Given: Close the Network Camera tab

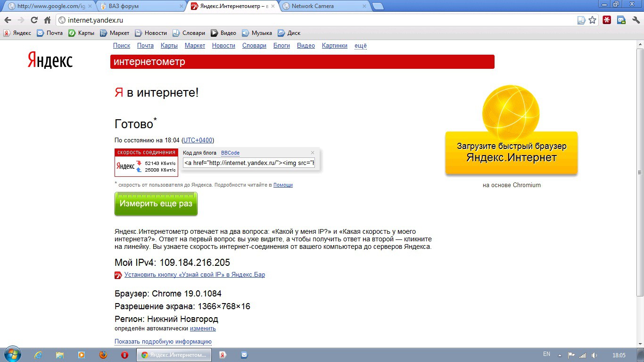Looking at the screenshot, I should 363,6.
